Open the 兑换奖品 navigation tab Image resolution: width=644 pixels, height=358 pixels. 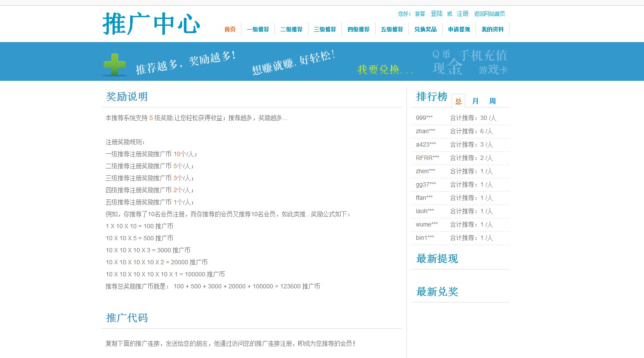click(425, 29)
